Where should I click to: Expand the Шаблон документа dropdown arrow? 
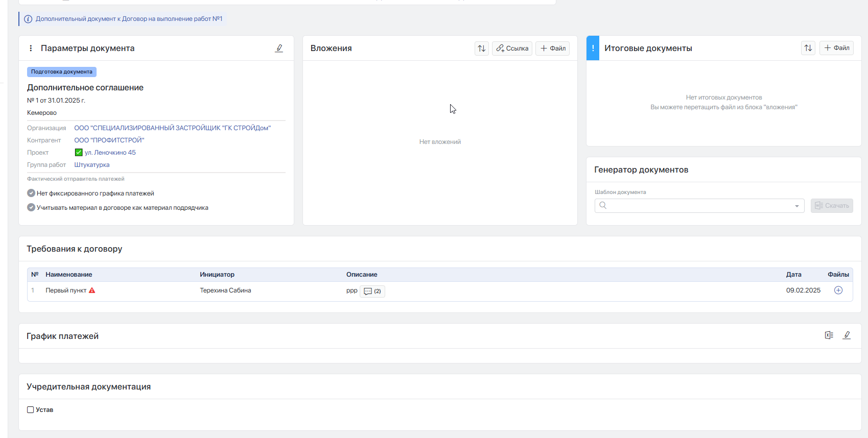[x=797, y=206]
